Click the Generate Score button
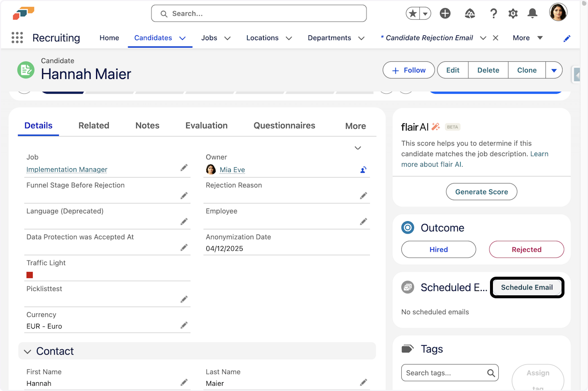The image size is (588, 391). coord(481,192)
